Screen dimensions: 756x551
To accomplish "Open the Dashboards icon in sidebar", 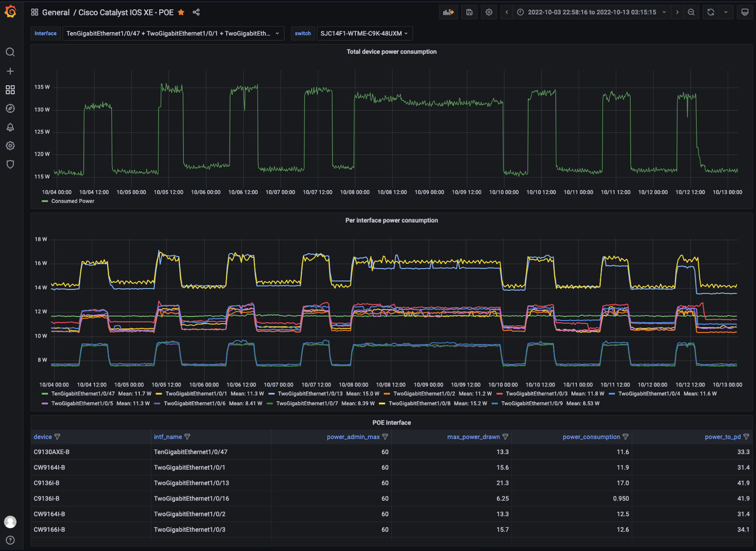I will (10, 89).
